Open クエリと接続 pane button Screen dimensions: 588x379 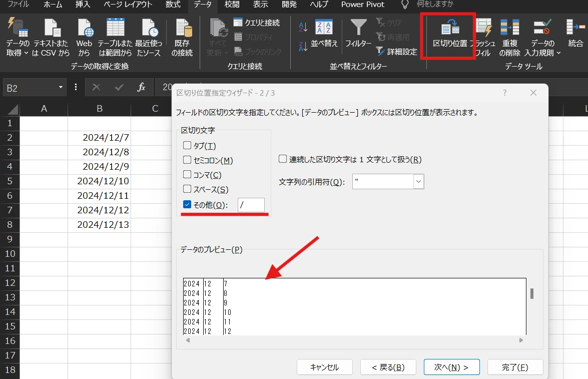point(257,23)
